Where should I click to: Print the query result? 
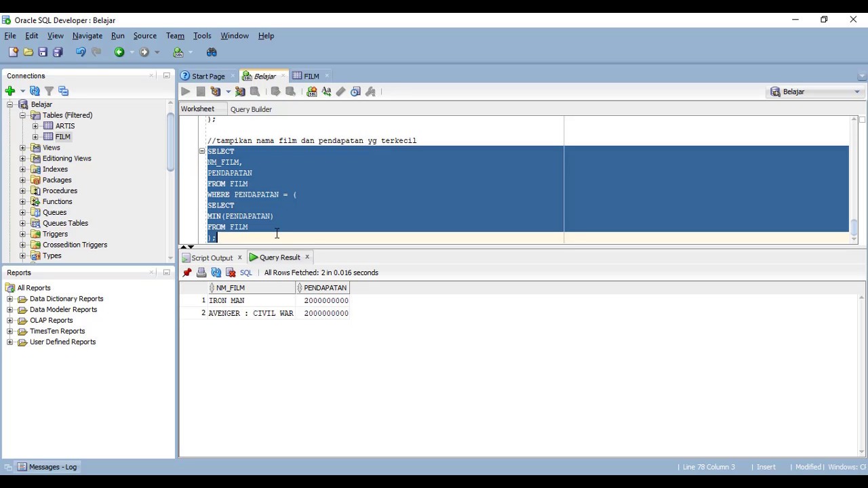(x=201, y=272)
